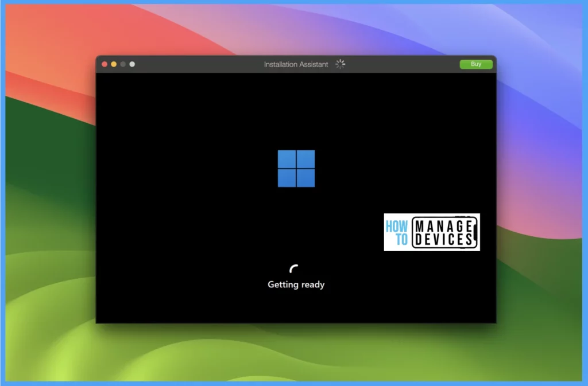Click the 'Getting ready' text
The image size is (588, 386).
pyautogui.click(x=296, y=284)
